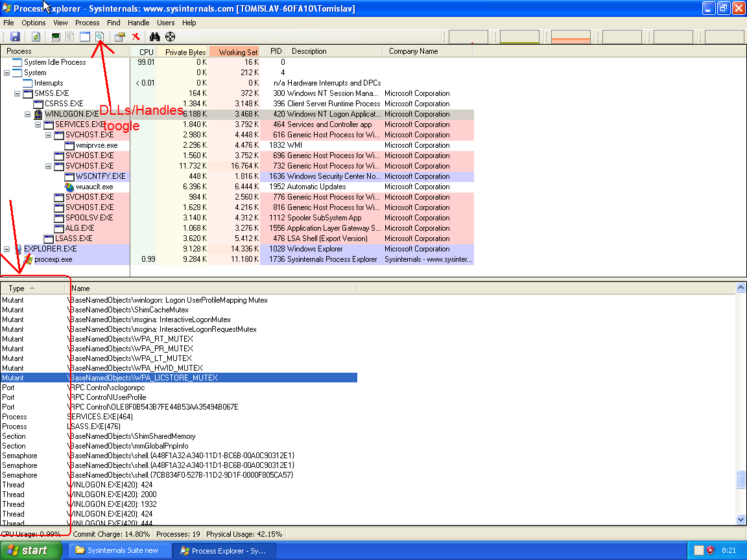Sort by the Private Bytes column header
The height and width of the screenshot is (560, 747).
[182, 51]
